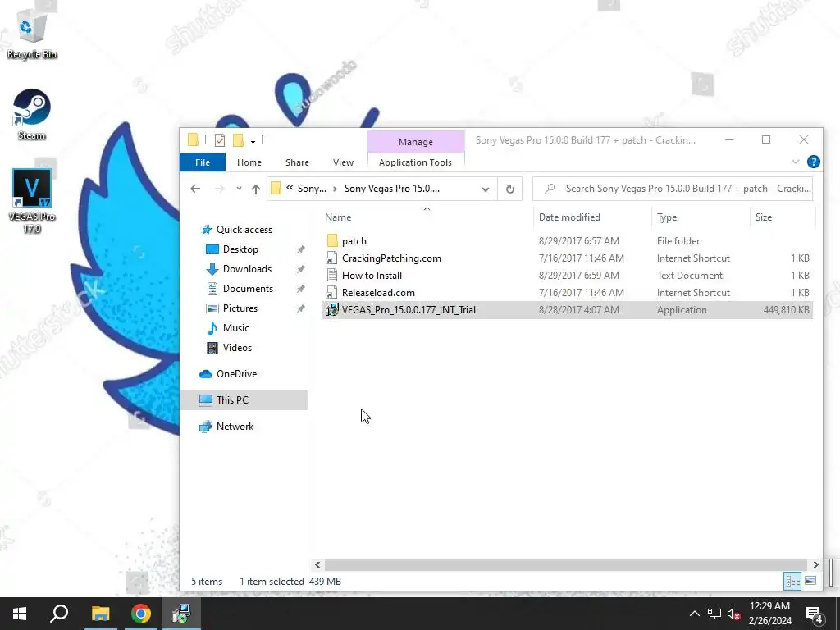Click the installer app taskbar icon
Viewport: 840px width, 630px height.
coord(181,614)
